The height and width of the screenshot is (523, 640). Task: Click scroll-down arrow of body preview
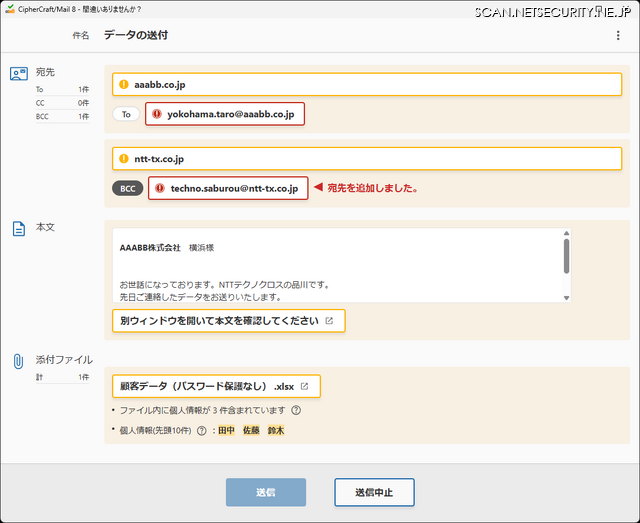[566, 298]
